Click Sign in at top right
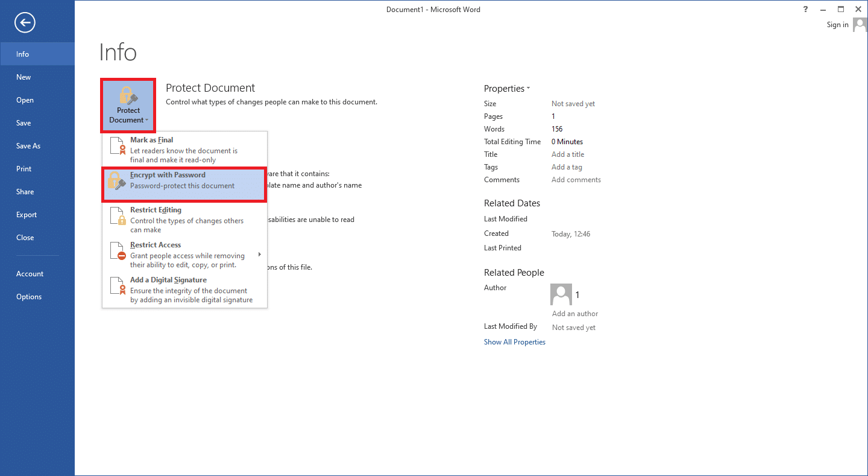 tap(837, 25)
